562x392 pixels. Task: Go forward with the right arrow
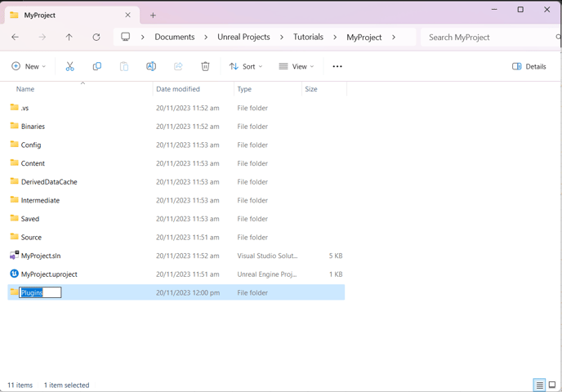[x=42, y=37]
